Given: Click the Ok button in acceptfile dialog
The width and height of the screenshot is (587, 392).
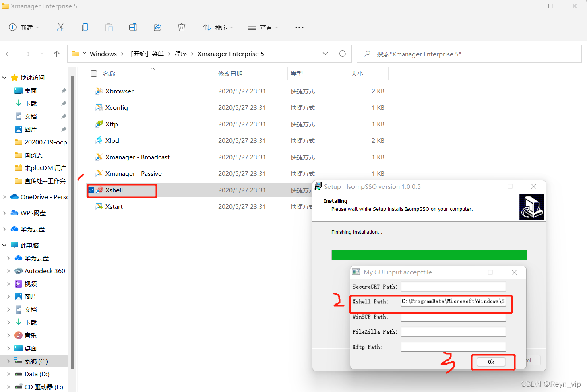Looking at the screenshot, I should pyautogui.click(x=491, y=362).
